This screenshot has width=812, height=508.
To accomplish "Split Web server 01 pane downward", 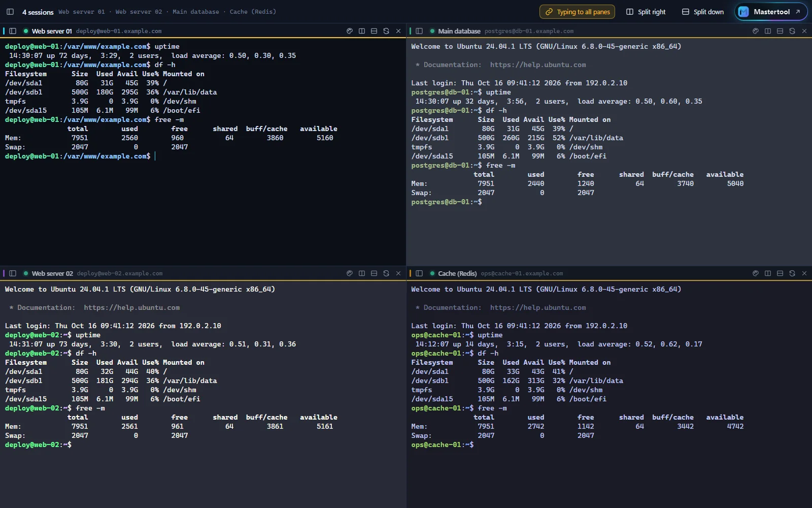I will click(374, 31).
